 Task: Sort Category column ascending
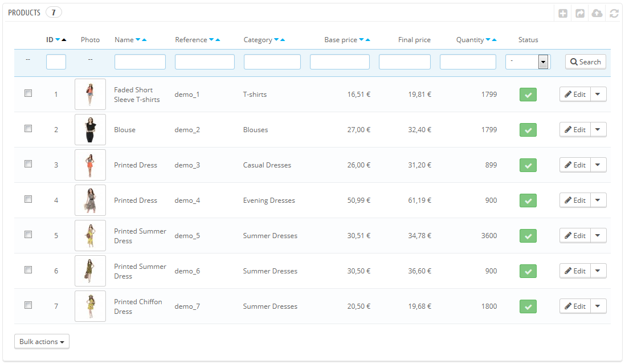(x=283, y=39)
